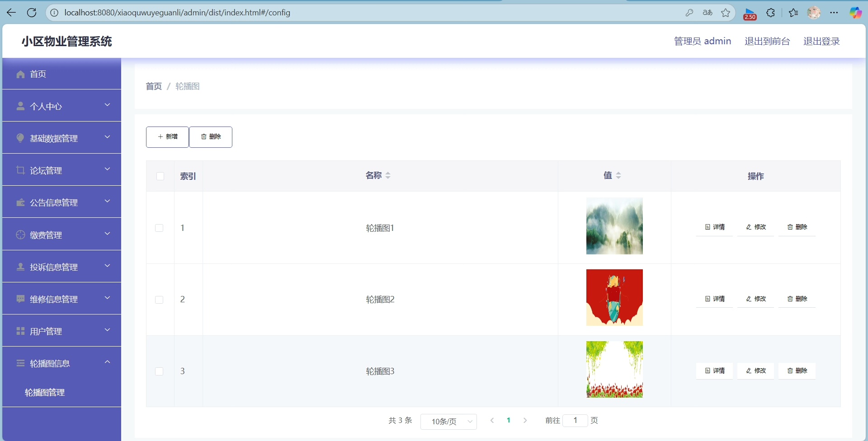Open the browser settings and more menu
This screenshot has height=441, width=868.
[x=834, y=13]
